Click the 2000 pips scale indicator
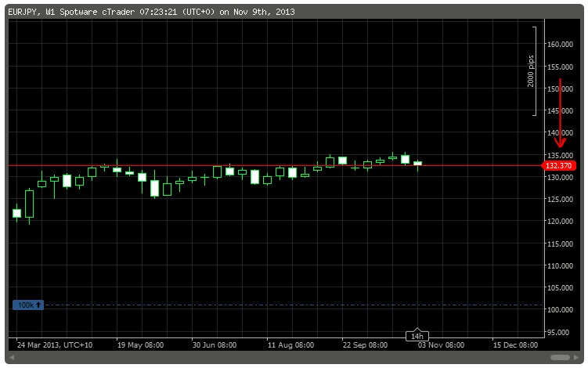 click(x=532, y=71)
